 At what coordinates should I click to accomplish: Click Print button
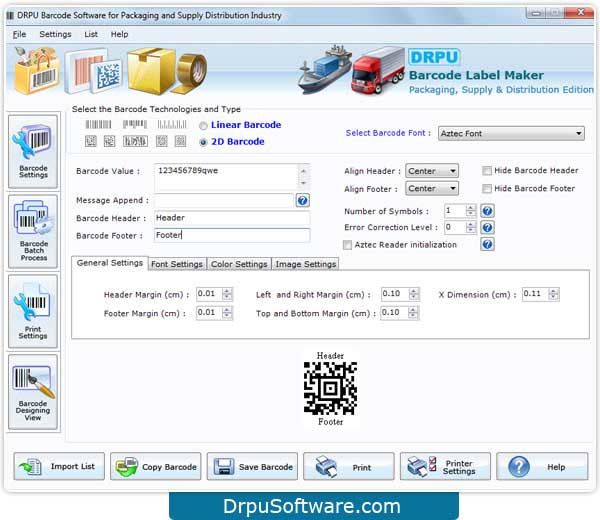coord(349,466)
